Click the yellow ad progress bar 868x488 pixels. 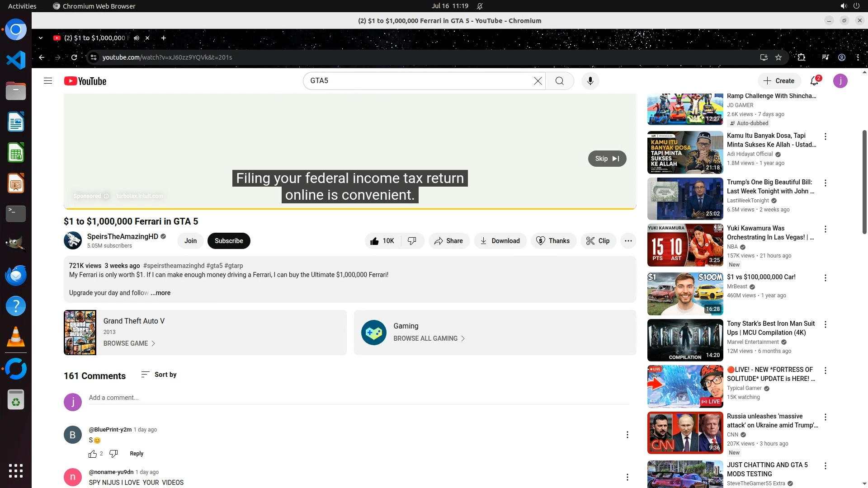click(x=350, y=209)
